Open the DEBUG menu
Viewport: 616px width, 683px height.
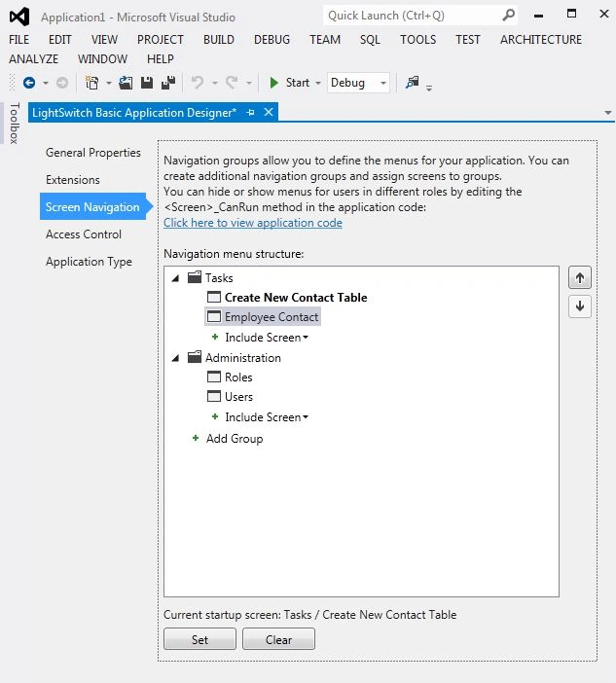272,40
